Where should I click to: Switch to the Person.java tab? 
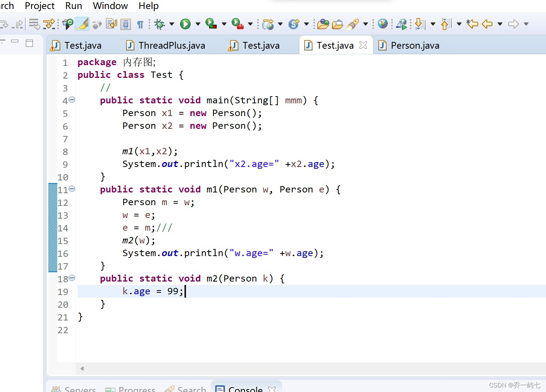(409, 46)
